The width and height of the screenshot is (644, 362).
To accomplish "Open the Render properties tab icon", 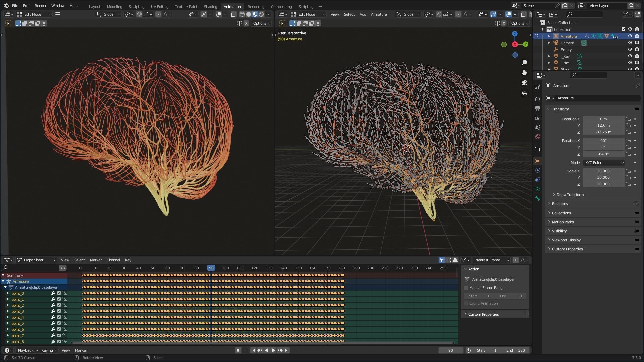I will point(538,99).
